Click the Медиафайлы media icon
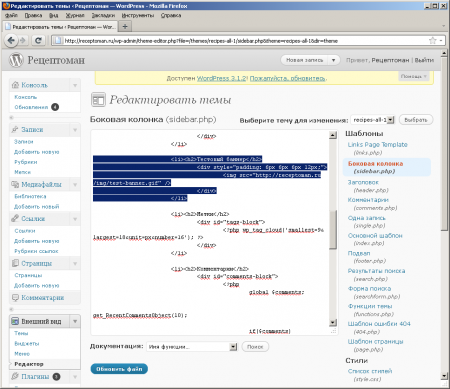This screenshot has height=389, width=450. click(x=15, y=184)
